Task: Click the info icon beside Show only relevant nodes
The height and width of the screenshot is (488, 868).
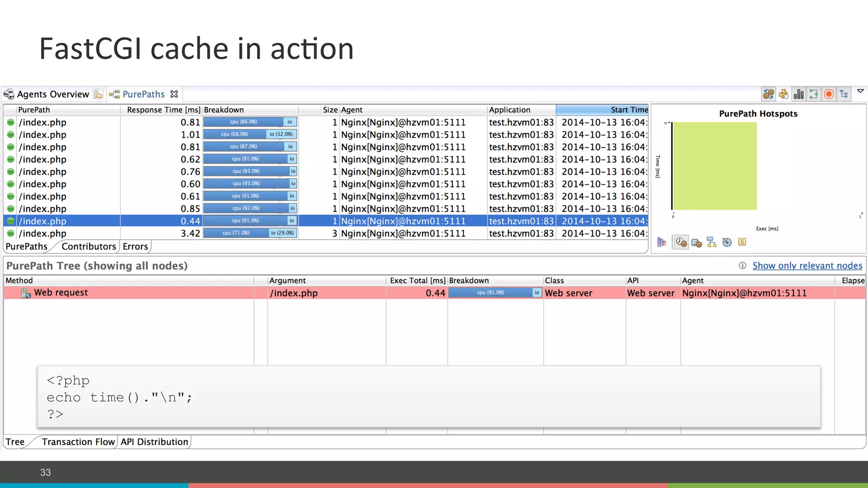Action: (743, 265)
